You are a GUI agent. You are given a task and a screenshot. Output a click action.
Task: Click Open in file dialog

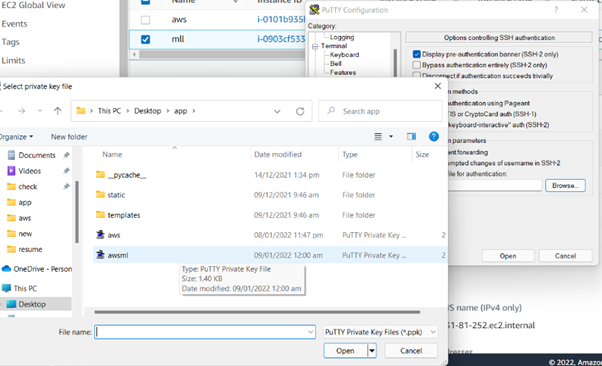click(345, 351)
